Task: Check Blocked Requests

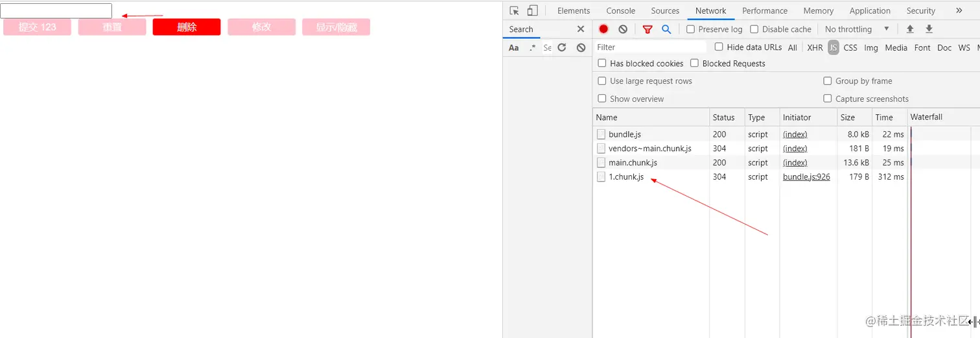Action: click(694, 63)
